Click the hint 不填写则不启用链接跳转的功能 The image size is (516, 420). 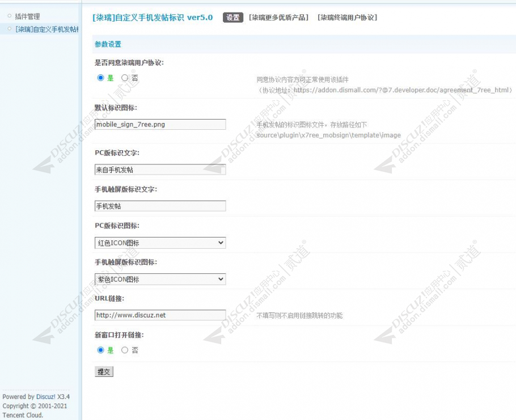click(x=299, y=316)
